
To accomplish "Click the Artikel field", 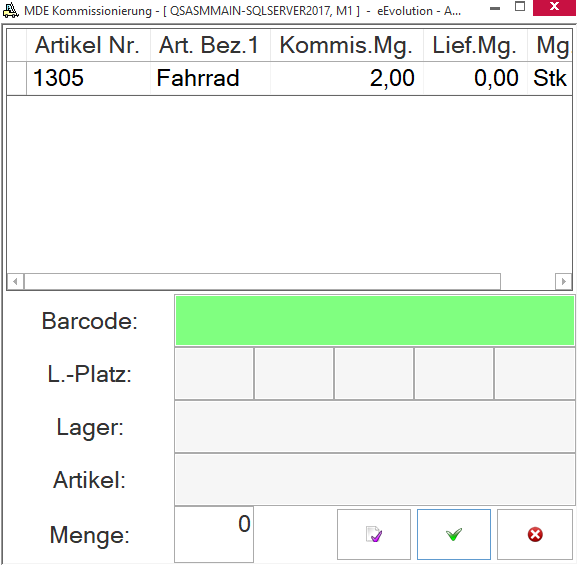I will point(375,480).
